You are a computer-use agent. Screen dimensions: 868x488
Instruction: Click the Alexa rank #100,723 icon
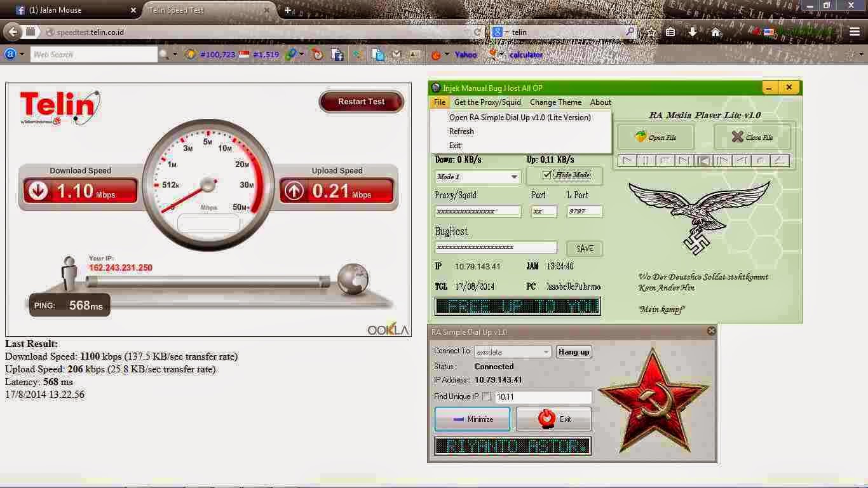pos(189,55)
